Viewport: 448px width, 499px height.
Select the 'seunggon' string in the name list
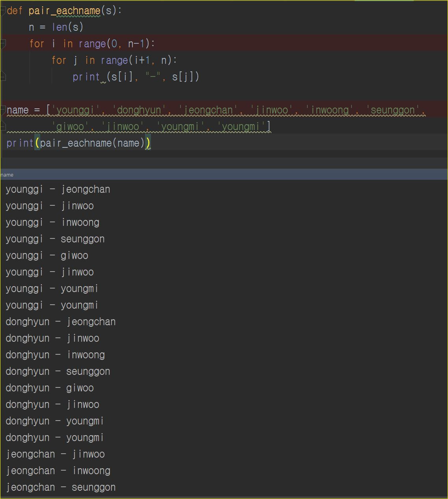(393, 110)
